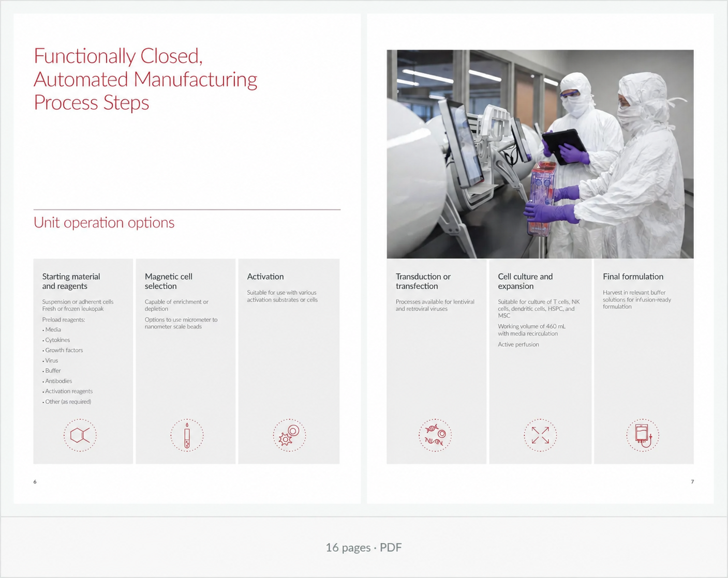
Task: Click 'Processes available for lentiviral and retroviral viruses'
Action: (x=435, y=306)
